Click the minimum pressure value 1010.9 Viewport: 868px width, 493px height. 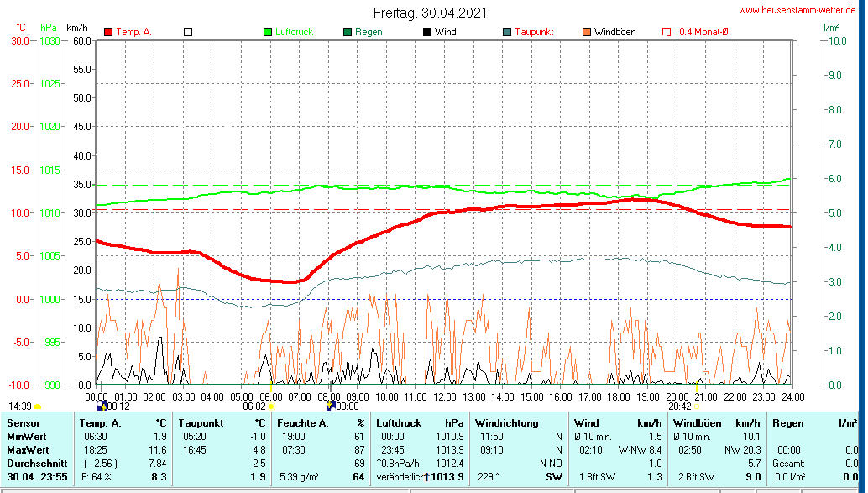pos(449,437)
